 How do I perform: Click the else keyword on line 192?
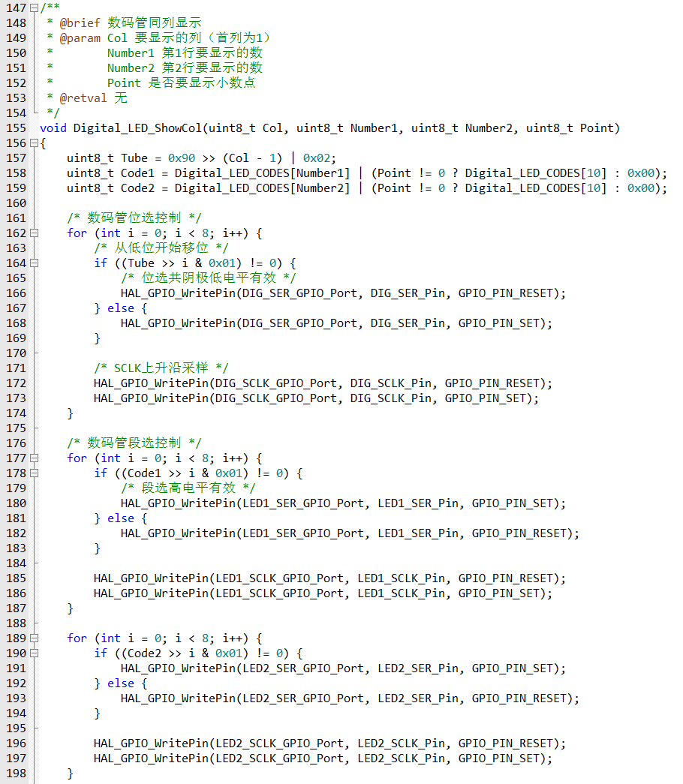pos(121,683)
